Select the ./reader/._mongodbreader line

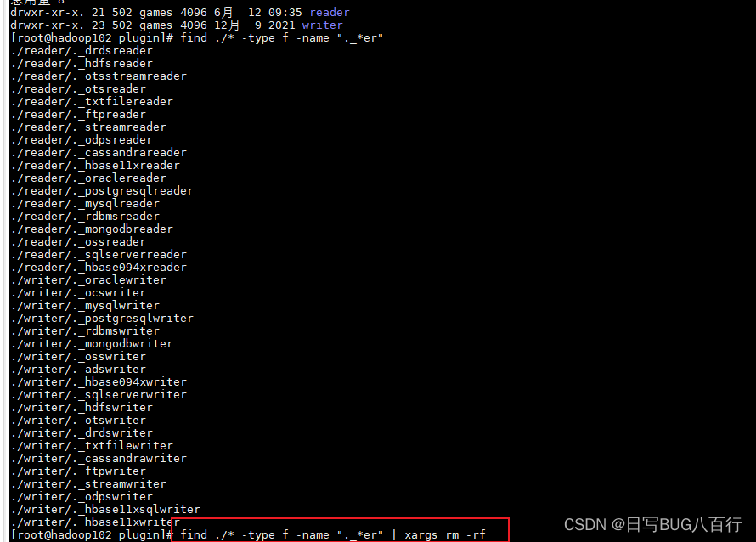[x=92, y=229]
